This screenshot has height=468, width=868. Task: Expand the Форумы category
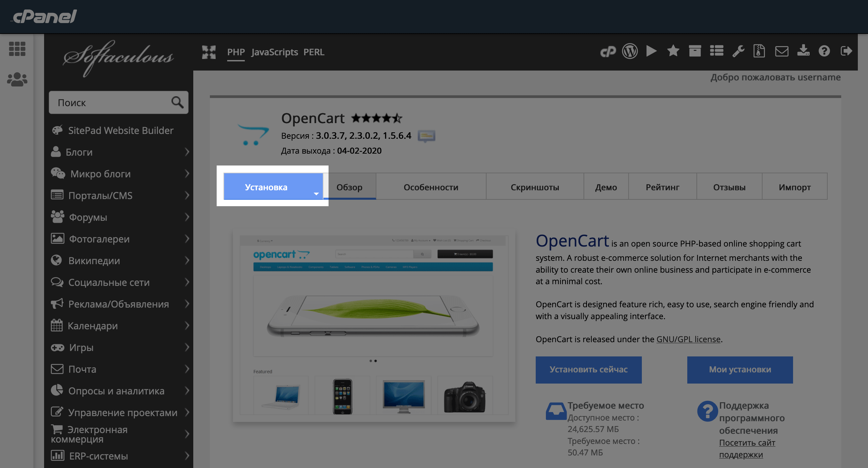click(x=119, y=217)
